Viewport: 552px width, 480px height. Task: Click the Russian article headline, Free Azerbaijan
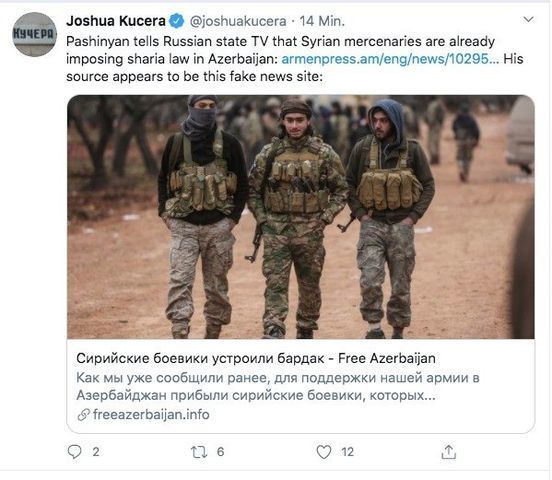256,359
